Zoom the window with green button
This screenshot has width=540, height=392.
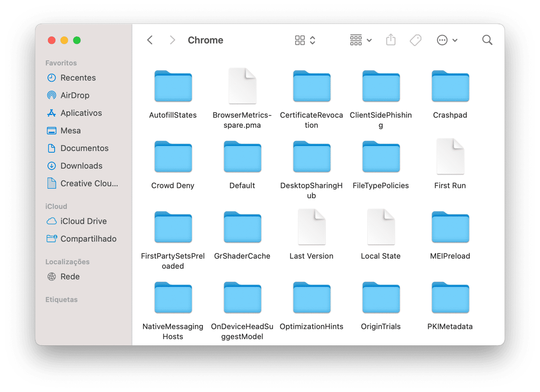pyautogui.click(x=77, y=40)
